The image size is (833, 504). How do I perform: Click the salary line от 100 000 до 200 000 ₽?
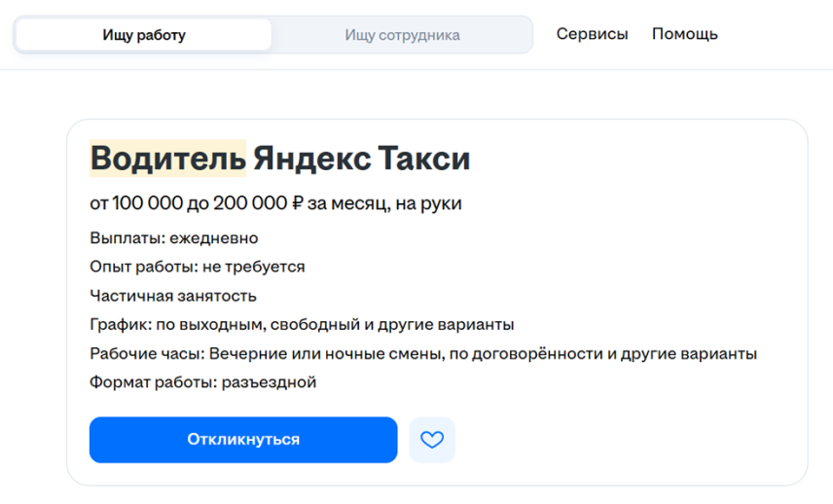275,203
